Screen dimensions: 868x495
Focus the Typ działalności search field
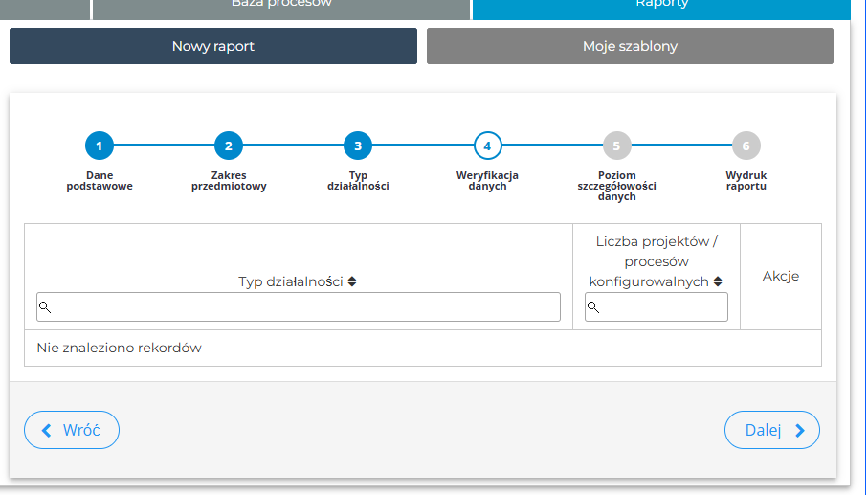306,307
